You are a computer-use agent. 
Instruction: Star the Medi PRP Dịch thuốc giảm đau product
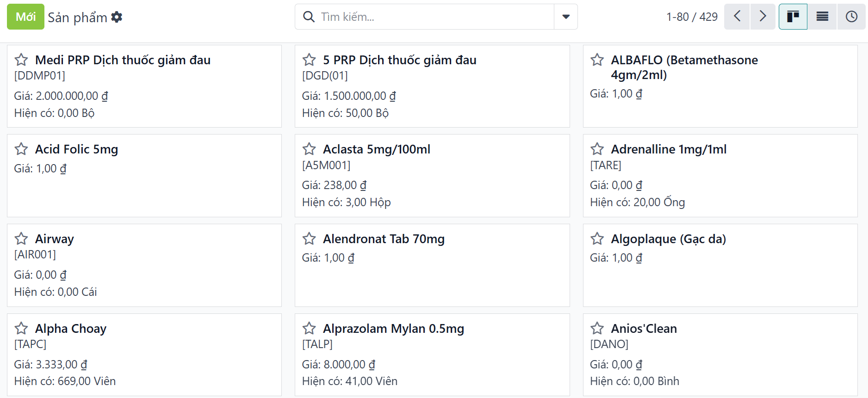[21, 60]
